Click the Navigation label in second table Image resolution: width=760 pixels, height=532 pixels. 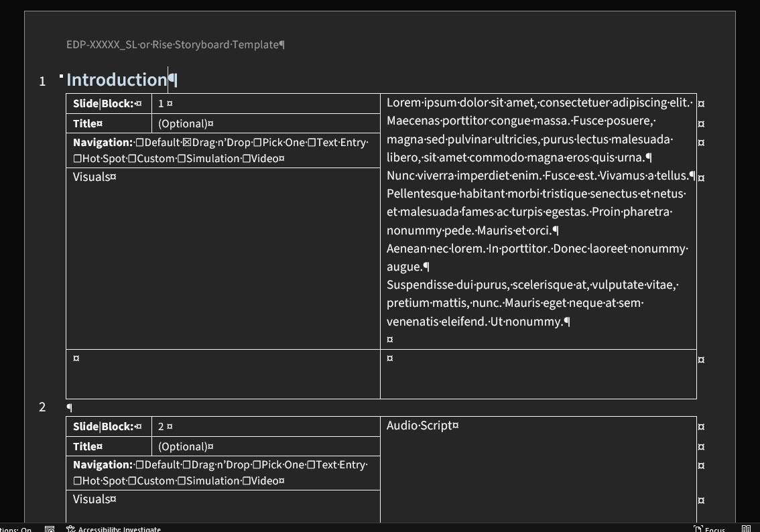(103, 464)
